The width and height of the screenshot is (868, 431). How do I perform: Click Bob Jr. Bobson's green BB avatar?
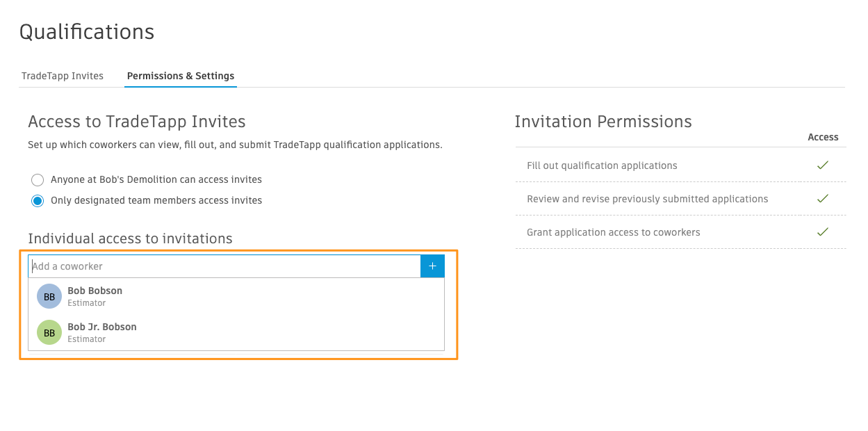click(49, 332)
